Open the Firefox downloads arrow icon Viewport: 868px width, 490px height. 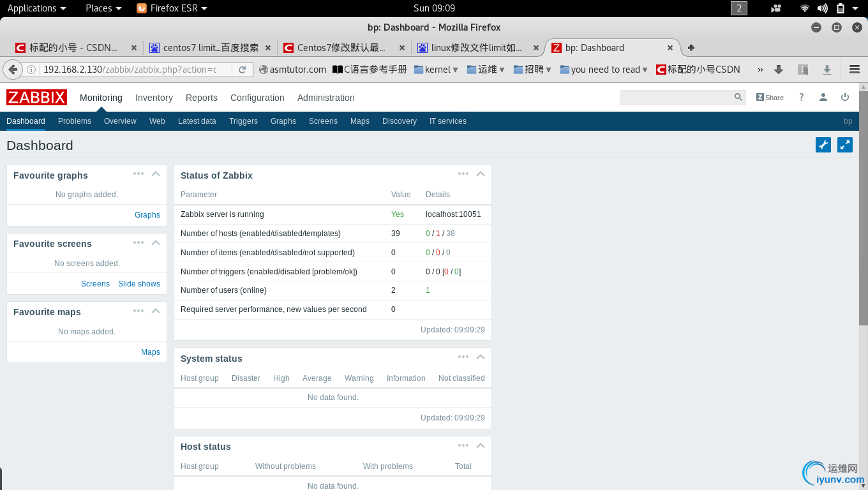[x=779, y=70]
